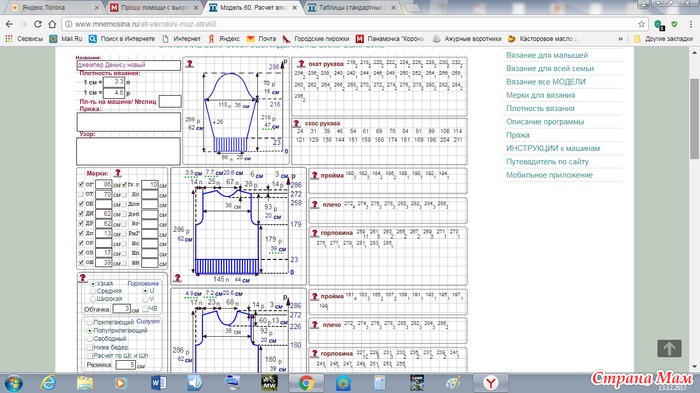700x393 pixels.
Task: Open Word from the Windows taskbar
Action: pyautogui.click(x=158, y=383)
